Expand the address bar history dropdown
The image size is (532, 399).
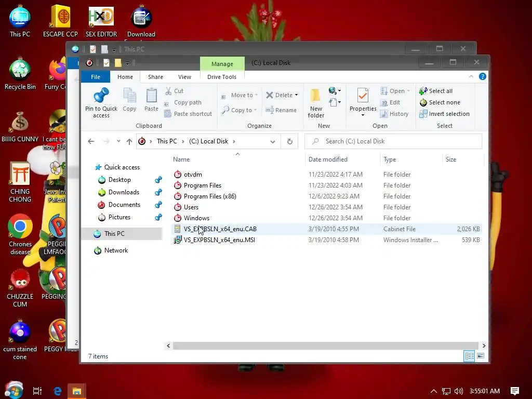[272, 141]
